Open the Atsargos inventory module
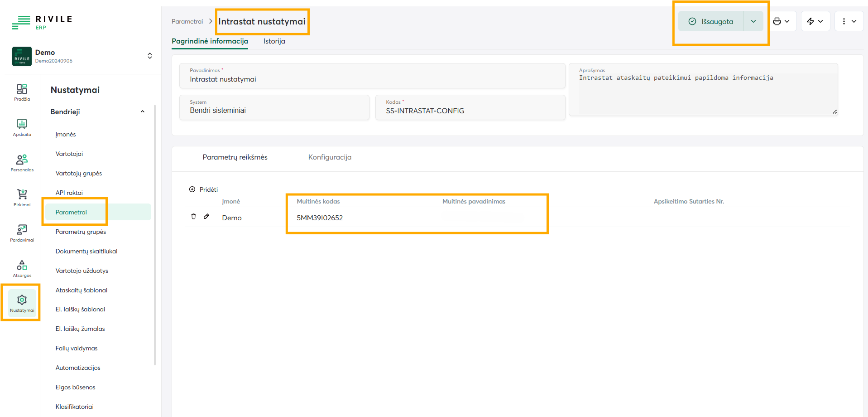Image resolution: width=868 pixels, height=417 pixels. tap(22, 268)
